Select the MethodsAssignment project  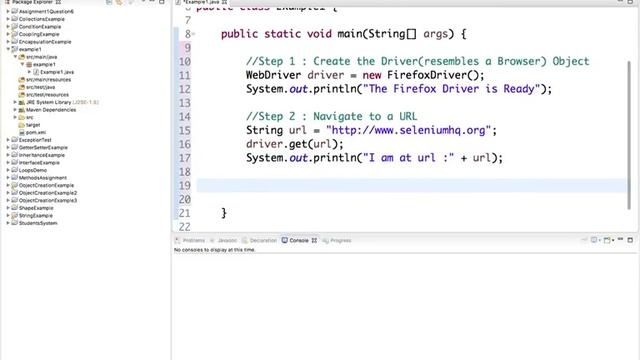tap(42, 178)
